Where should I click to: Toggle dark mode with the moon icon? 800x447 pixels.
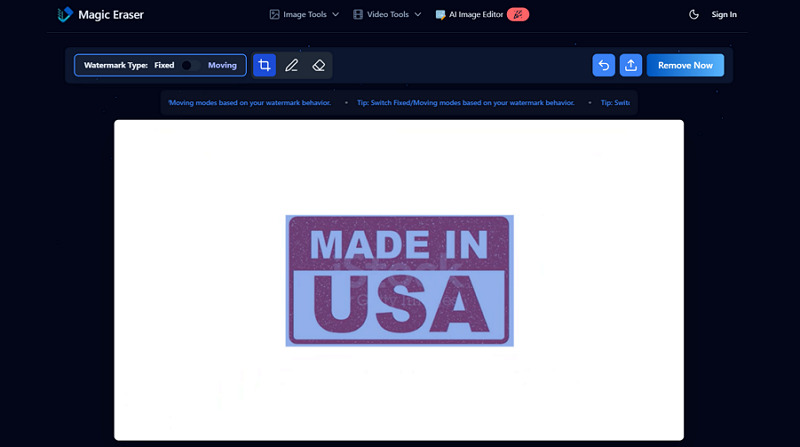[x=694, y=14]
